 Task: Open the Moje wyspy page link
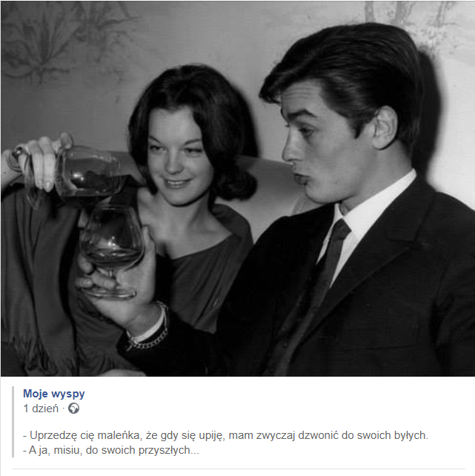tap(53, 394)
